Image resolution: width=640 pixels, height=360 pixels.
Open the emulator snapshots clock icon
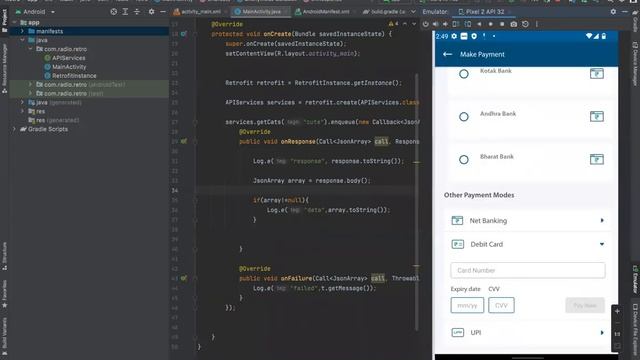pos(525,24)
